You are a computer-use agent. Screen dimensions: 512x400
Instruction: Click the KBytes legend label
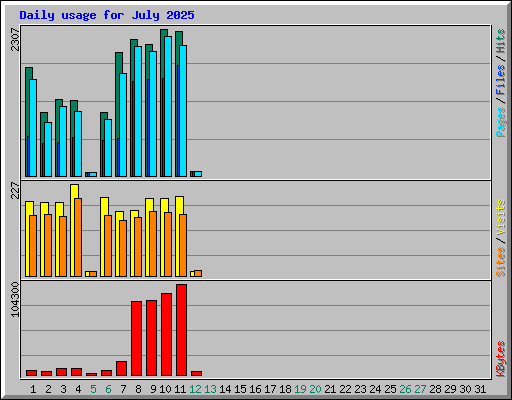click(x=500, y=359)
